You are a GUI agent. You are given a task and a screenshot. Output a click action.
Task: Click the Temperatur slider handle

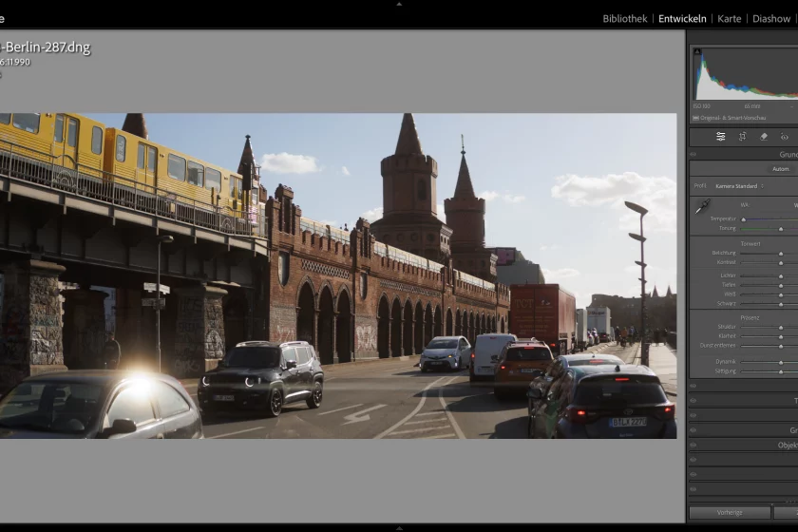[744, 219]
